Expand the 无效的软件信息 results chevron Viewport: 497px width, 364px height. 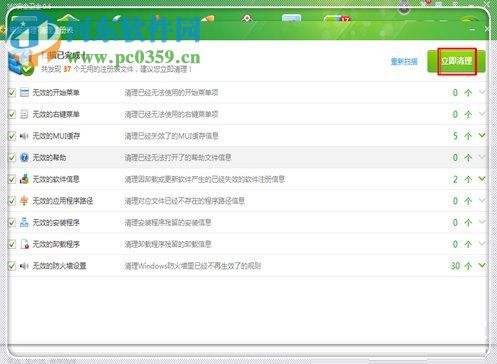tap(482, 178)
